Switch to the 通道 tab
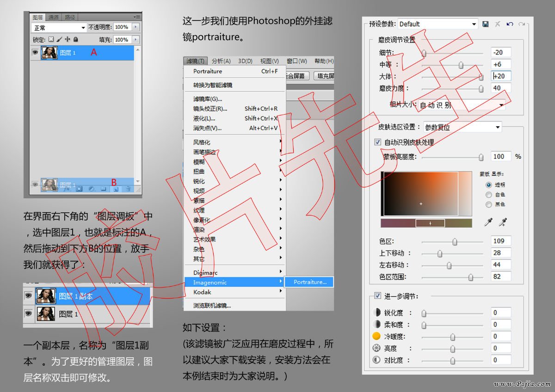Image resolution: width=555 pixels, height=392 pixels. pyautogui.click(x=54, y=17)
